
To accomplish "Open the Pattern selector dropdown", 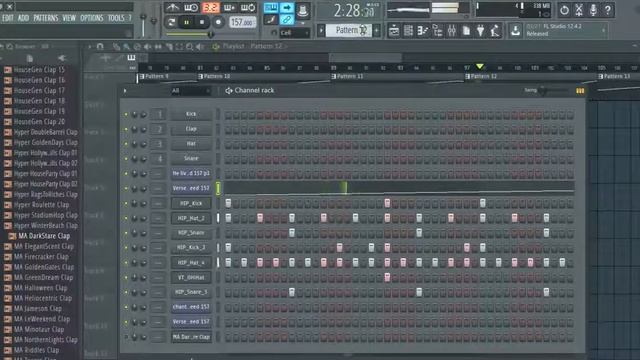I will click(x=349, y=30).
